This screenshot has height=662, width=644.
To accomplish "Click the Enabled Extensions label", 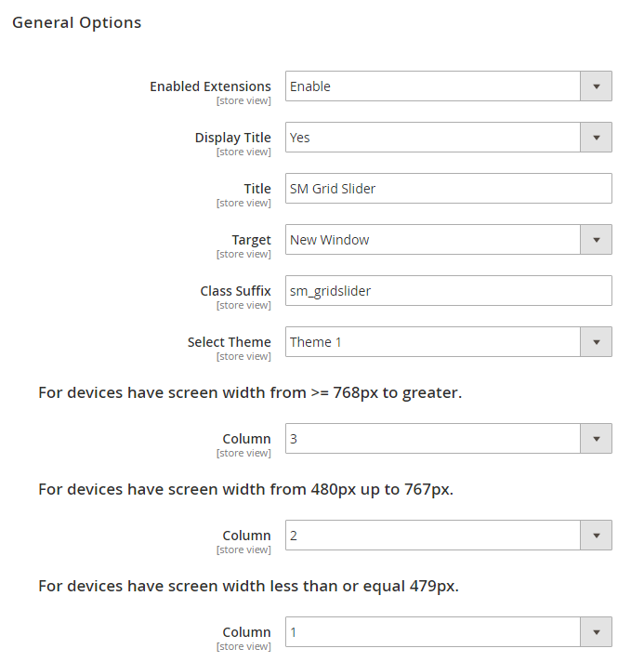I will pos(210,86).
